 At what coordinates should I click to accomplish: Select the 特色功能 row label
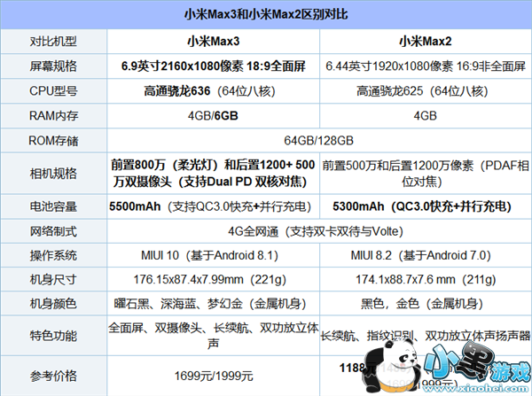[x=53, y=336]
